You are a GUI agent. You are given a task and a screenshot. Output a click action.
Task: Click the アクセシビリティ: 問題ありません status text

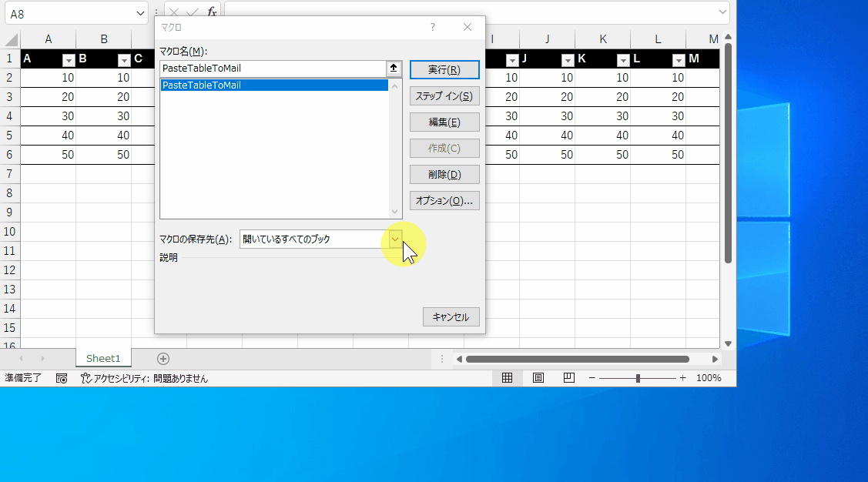[151, 379]
